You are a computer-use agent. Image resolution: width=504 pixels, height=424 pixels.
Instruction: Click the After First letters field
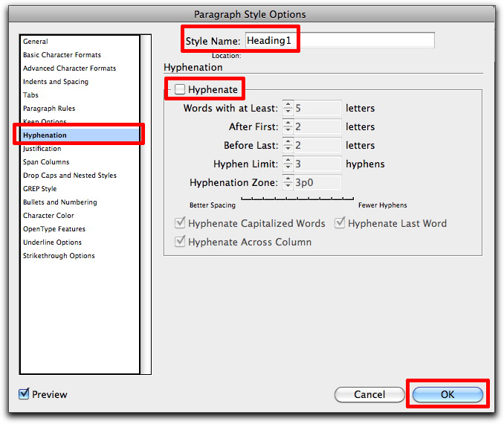(317, 126)
